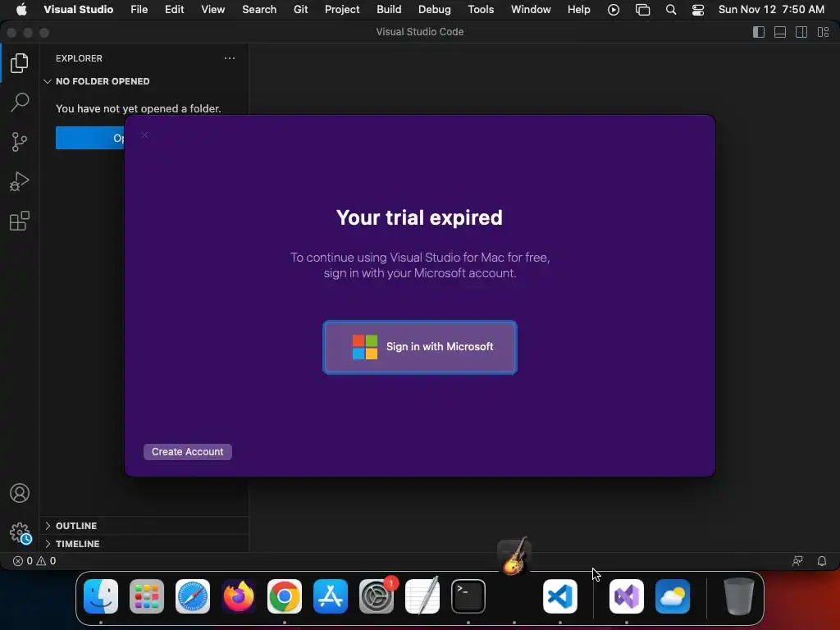The width and height of the screenshot is (840, 630).
Task: Open the View menu
Action: [212, 10]
